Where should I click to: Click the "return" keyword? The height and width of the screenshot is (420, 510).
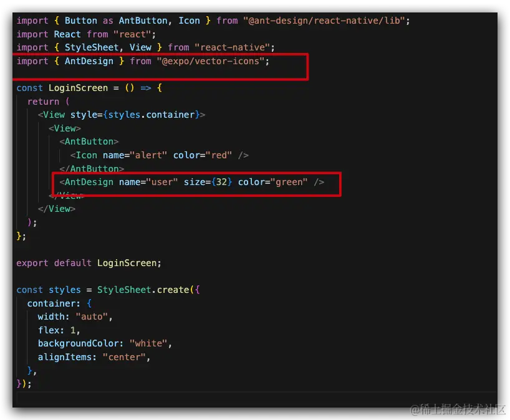click(x=43, y=102)
